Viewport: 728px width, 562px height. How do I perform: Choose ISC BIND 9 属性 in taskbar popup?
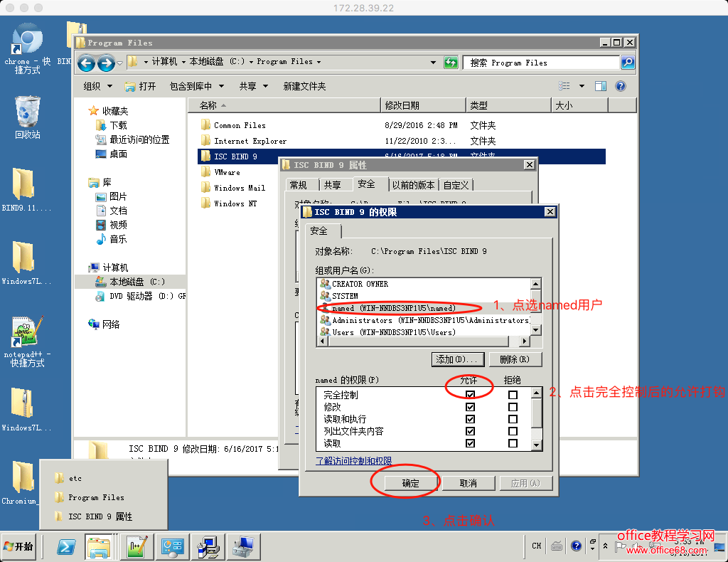click(x=100, y=516)
